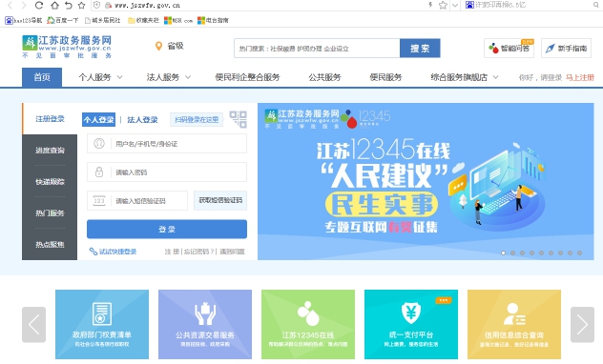Image resolution: width=603 pixels, height=364 pixels.
Task: Click the lightning speed mode icon
Action: coord(430,5)
